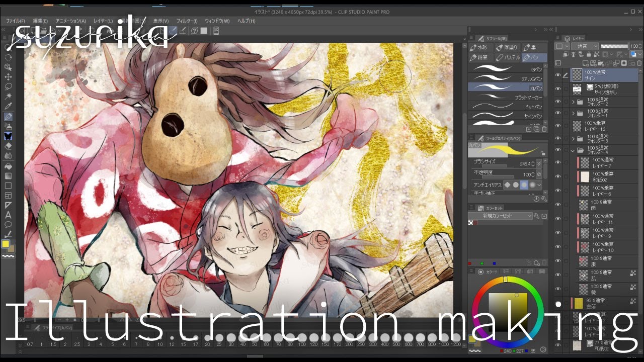644x362 pixels.
Task: Open ファイル(F) menu
Action: pyautogui.click(x=16, y=21)
